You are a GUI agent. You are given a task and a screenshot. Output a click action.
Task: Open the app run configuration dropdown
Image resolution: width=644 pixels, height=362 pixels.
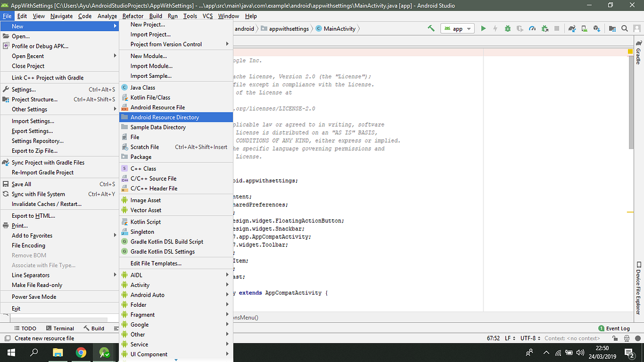pyautogui.click(x=457, y=28)
